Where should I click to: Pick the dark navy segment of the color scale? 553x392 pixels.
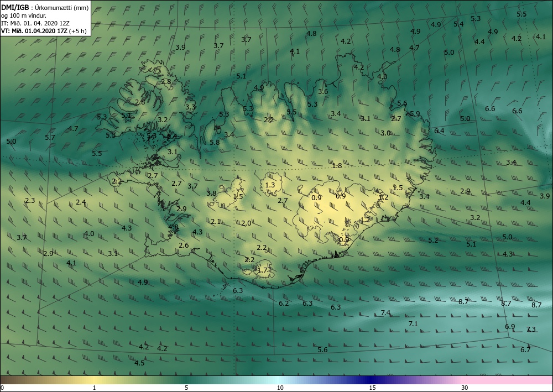(371, 380)
